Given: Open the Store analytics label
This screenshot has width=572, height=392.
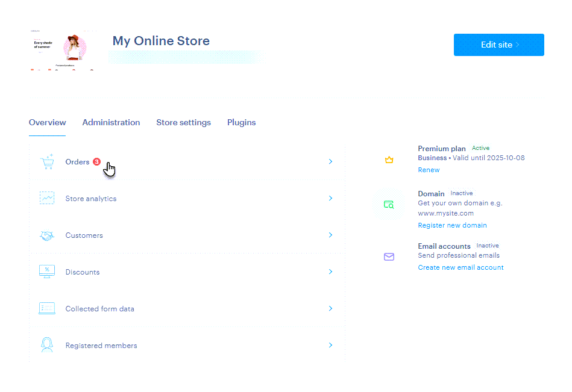Looking at the screenshot, I should tap(91, 199).
